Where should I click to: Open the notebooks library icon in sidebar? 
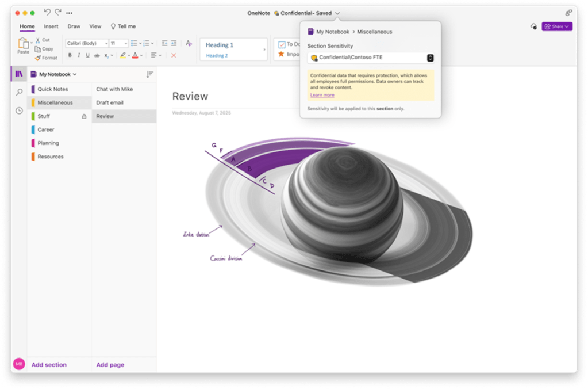point(19,74)
